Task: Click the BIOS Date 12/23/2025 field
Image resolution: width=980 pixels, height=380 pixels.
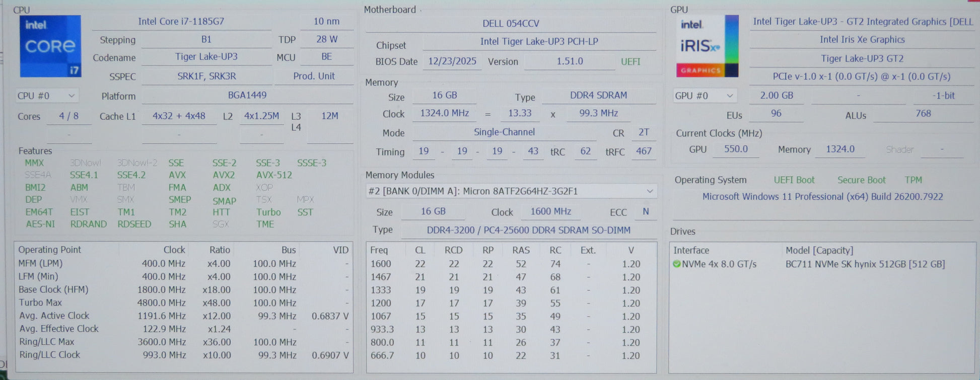Action: pyautogui.click(x=452, y=61)
